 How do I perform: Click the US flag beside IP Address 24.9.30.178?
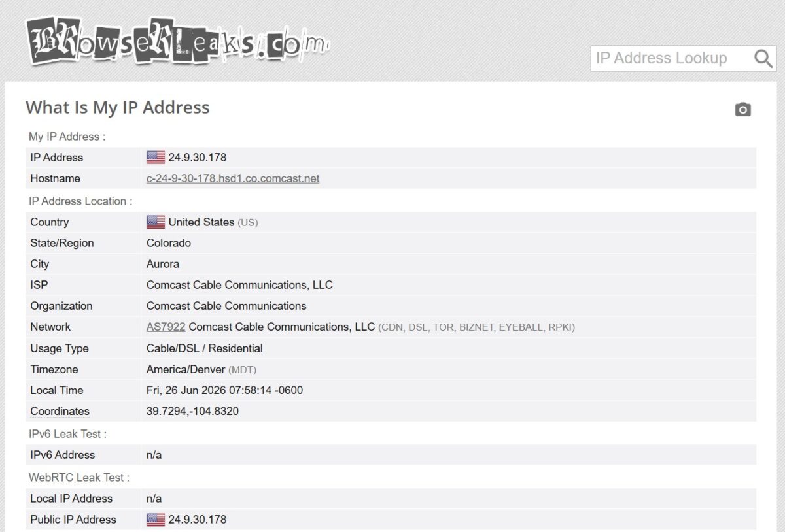[156, 158]
